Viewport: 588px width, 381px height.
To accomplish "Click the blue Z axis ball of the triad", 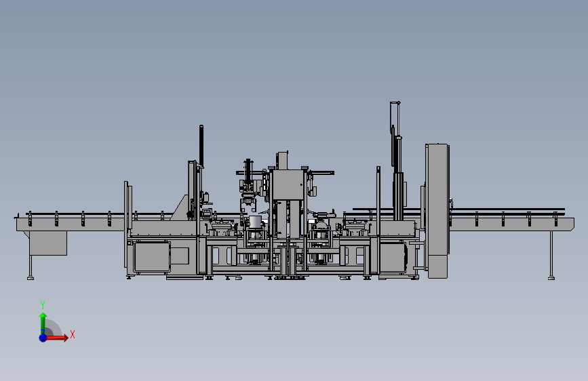I will point(43,338).
